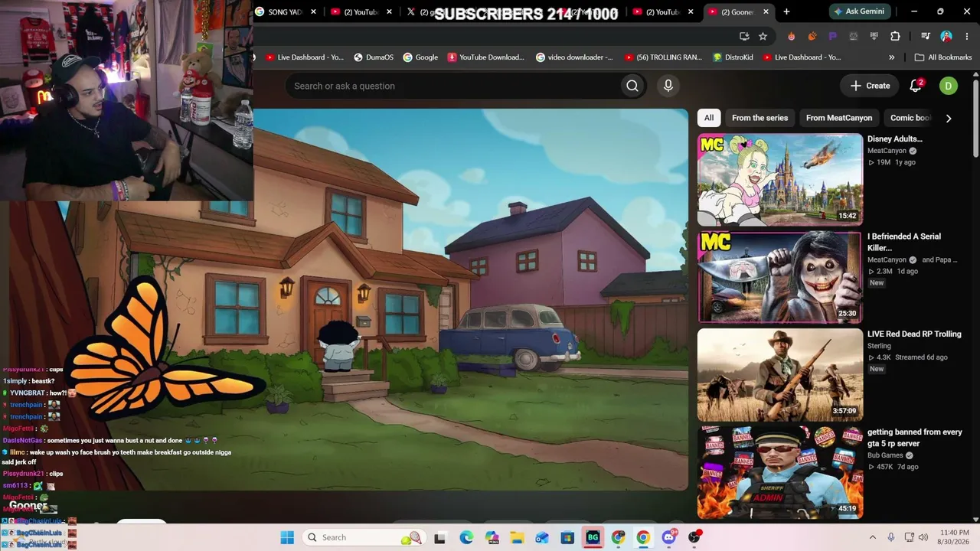Launch Microsoft Edge from the taskbar
The width and height of the screenshot is (980, 551).
coord(466,537)
